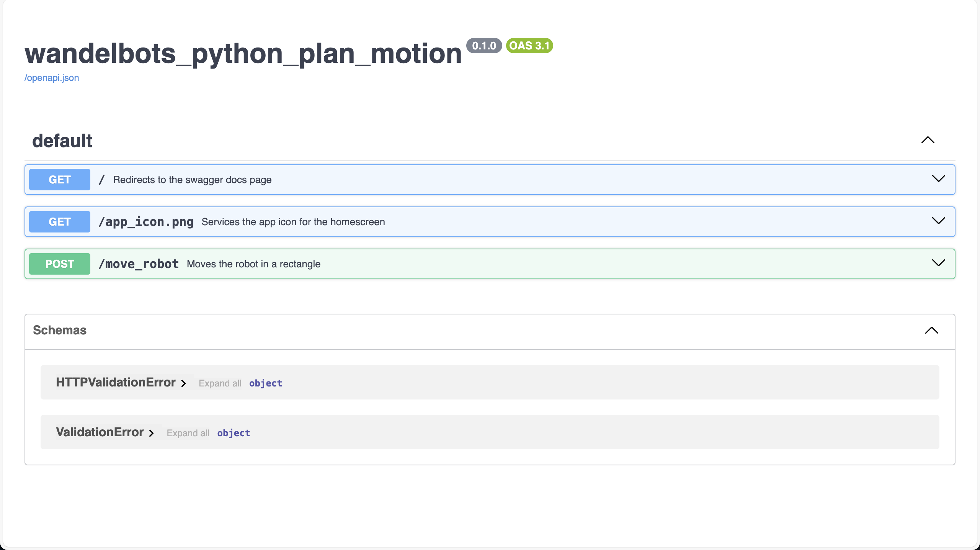Click the Schemas heading
The height and width of the screenshot is (550, 980).
point(60,330)
